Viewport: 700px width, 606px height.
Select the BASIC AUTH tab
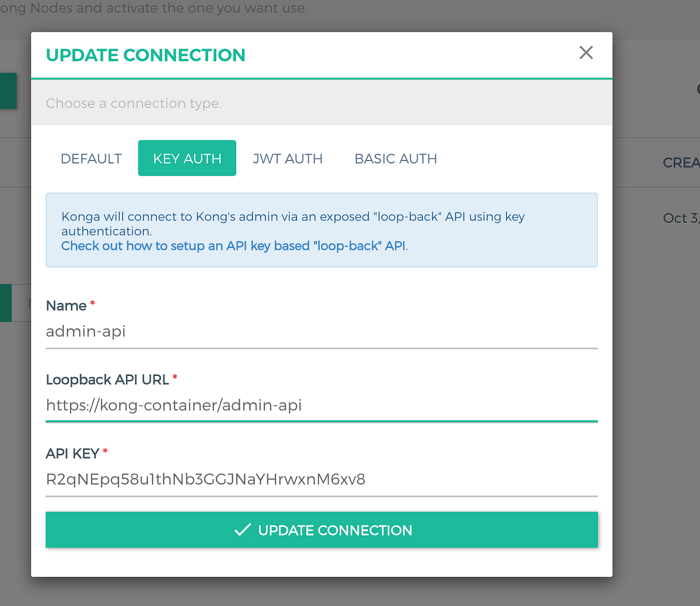pyautogui.click(x=395, y=158)
